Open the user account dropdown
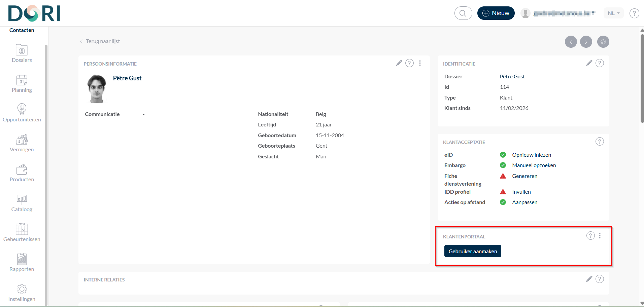Screen dimensions: 644x307 click(x=559, y=13)
